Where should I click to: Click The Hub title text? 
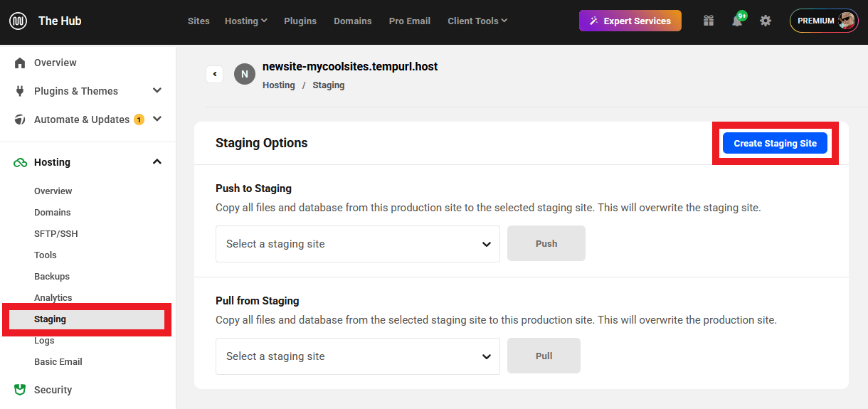60,21
